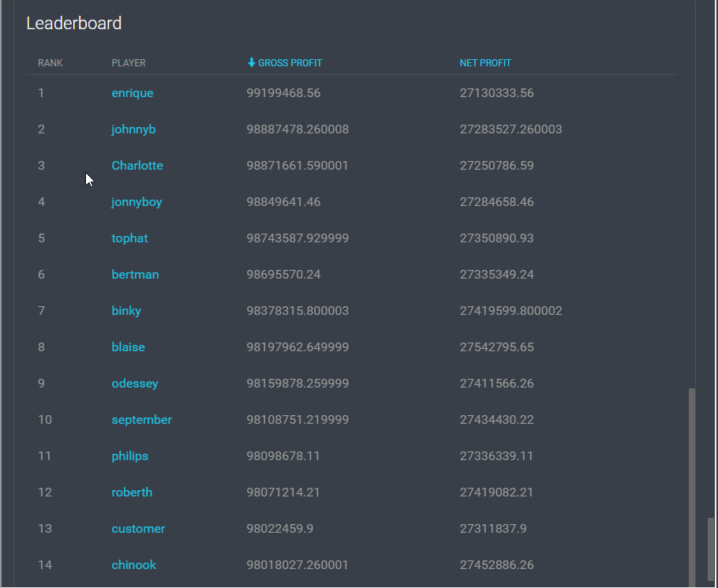Click the RANK column header
The height and width of the screenshot is (588, 718).
tap(50, 62)
